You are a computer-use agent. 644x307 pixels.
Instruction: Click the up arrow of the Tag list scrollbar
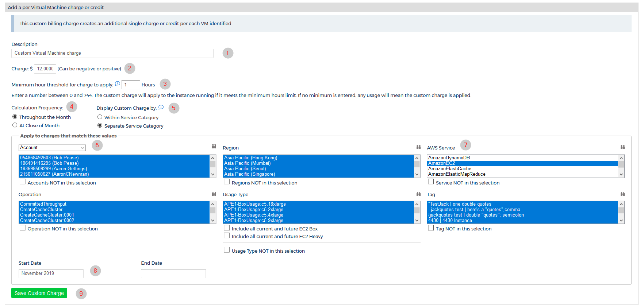coord(621,204)
